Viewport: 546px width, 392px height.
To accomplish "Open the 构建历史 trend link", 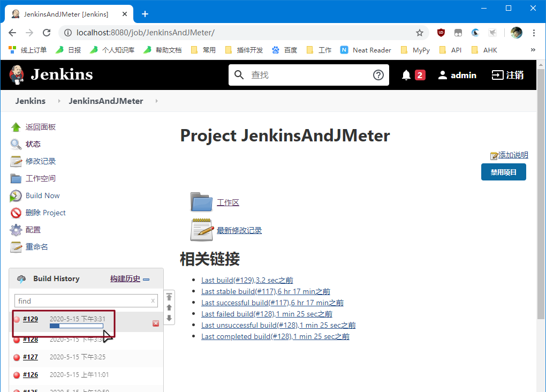I will click(125, 279).
